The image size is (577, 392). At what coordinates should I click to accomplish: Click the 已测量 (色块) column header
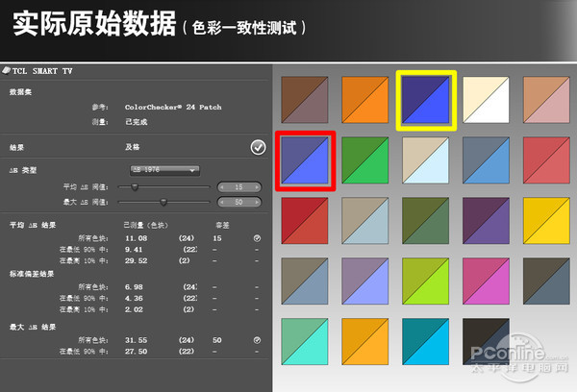tap(146, 225)
